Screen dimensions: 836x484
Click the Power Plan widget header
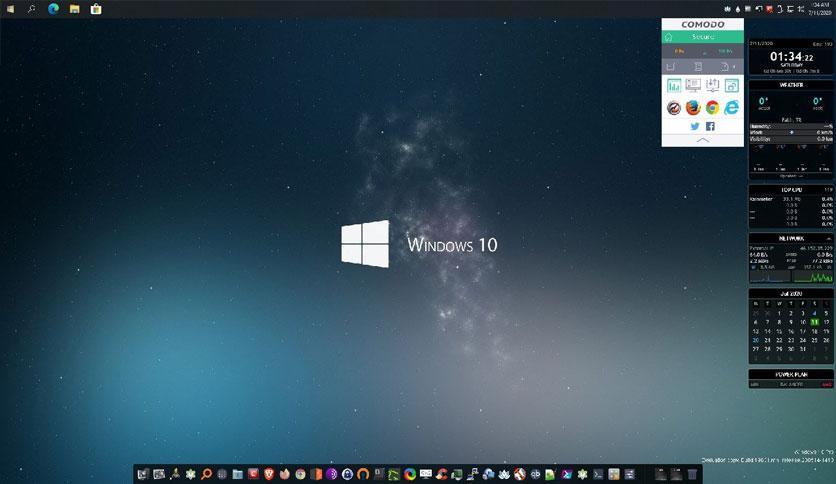point(791,374)
